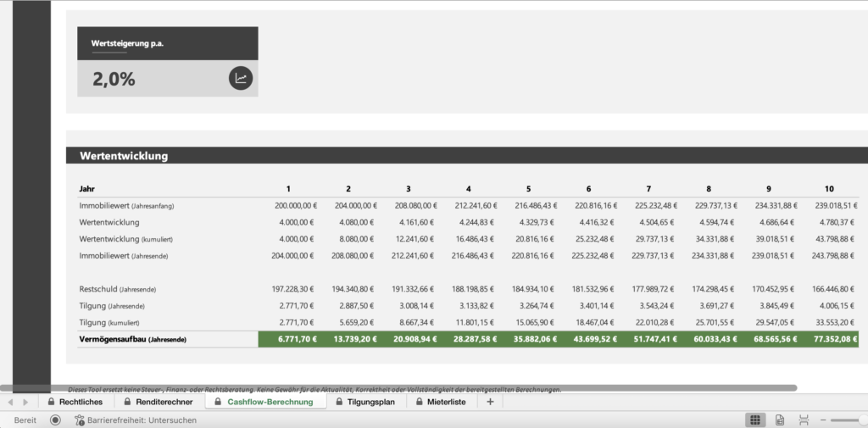Switch to Normal grid view
The image size is (868, 428).
click(754, 420)
